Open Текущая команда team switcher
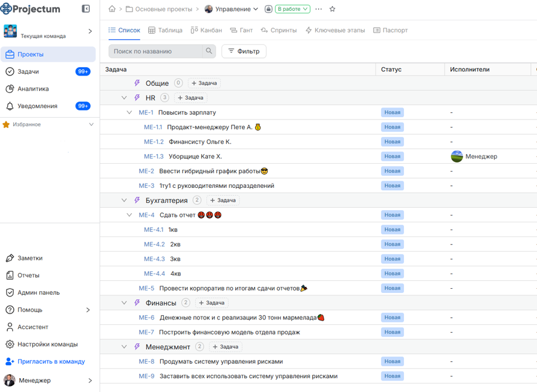The image size is (537, 392). (48, 31)
